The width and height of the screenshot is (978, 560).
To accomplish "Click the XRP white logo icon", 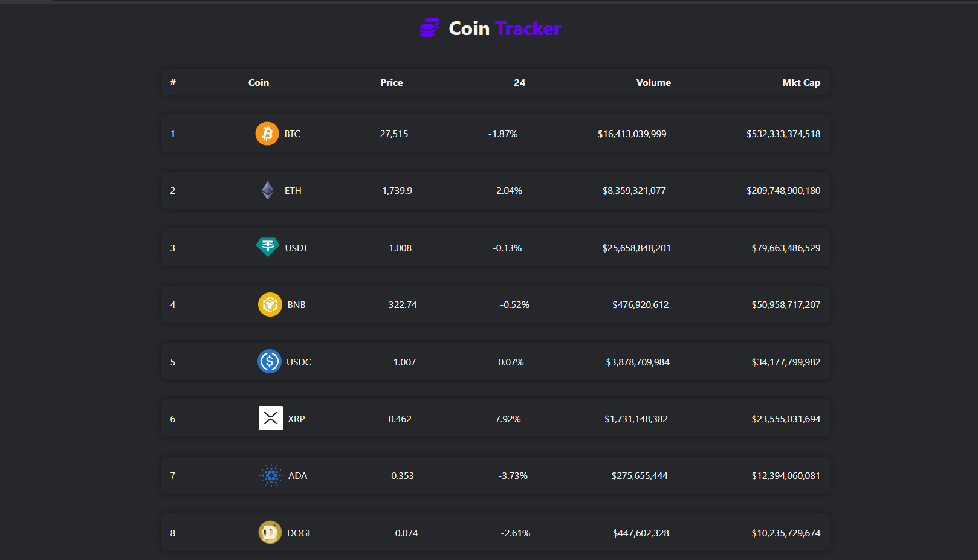I will tap(270, 418).
